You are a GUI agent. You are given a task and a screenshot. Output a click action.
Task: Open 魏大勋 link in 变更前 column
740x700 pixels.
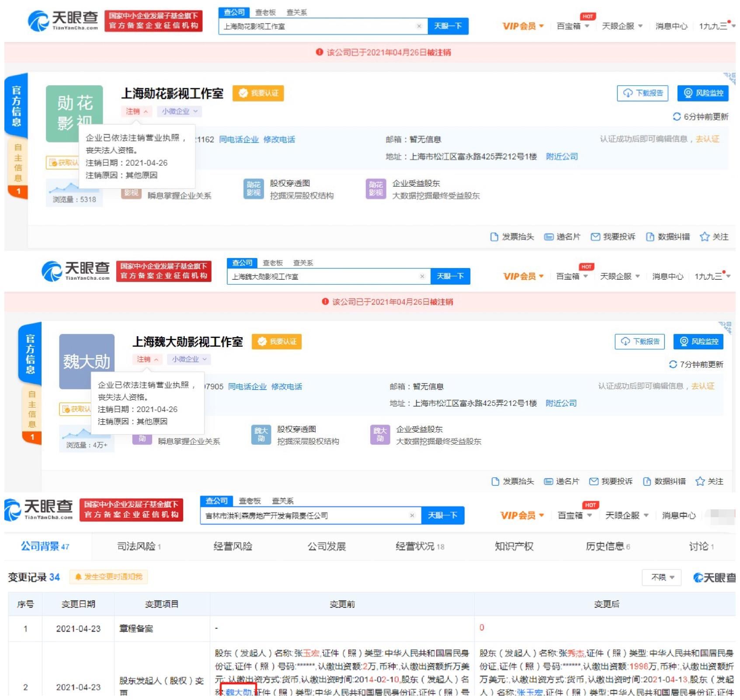click(239, 693)
